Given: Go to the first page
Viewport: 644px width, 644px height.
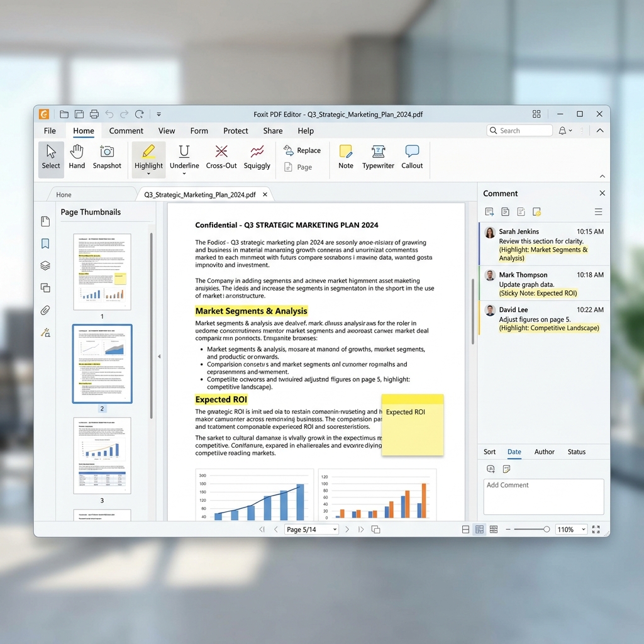Looking at the screenshot, I should (262, 530).
